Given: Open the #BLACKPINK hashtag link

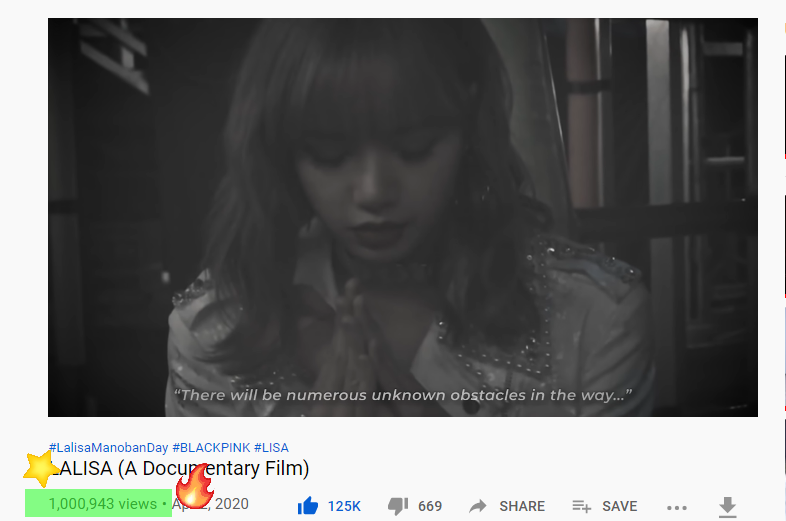Looking at the screenshot, I should coord(211,447).
